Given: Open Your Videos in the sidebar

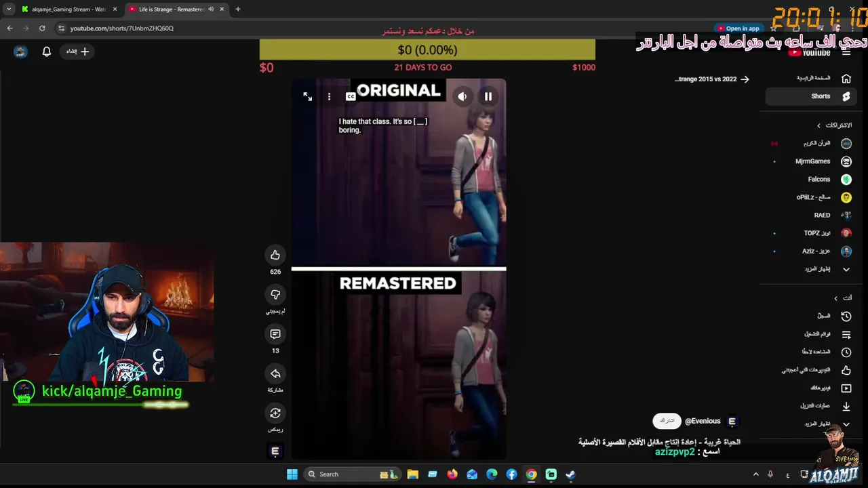Looking at the screenshot, I should (812, 388).
